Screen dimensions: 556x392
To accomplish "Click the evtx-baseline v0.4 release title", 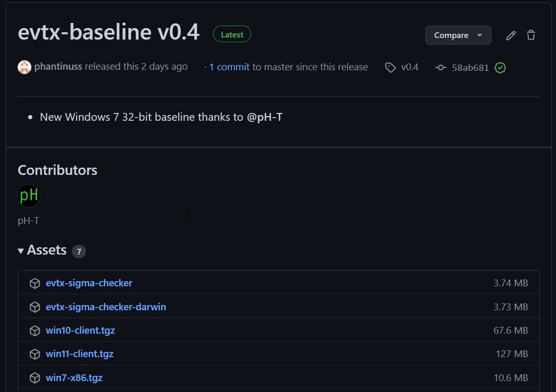I will point(108,32).
